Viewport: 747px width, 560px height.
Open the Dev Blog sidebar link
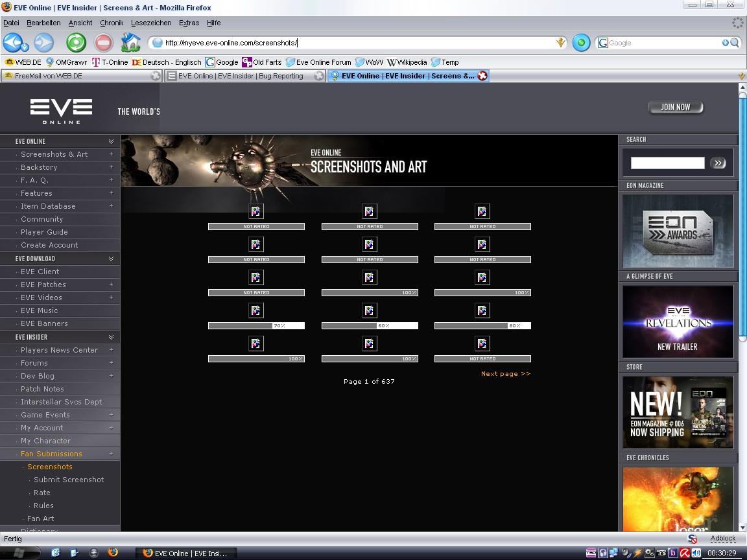(x=38, y=376)
